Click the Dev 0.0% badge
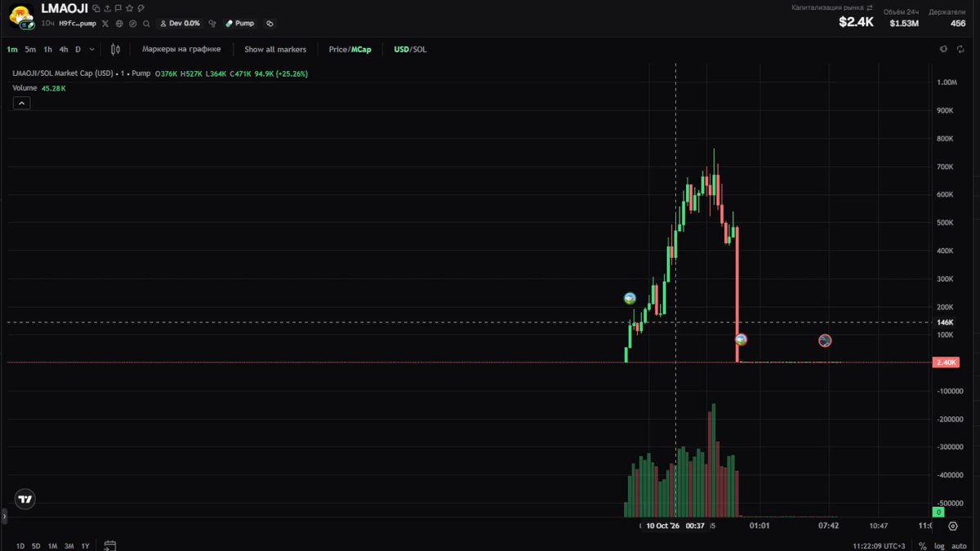 (180, 24)
